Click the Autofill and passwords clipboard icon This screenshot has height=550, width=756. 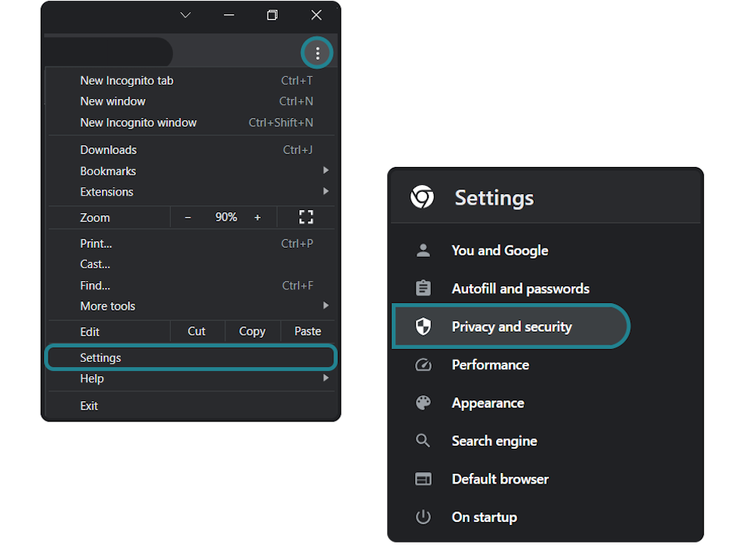tap(423, 288)
